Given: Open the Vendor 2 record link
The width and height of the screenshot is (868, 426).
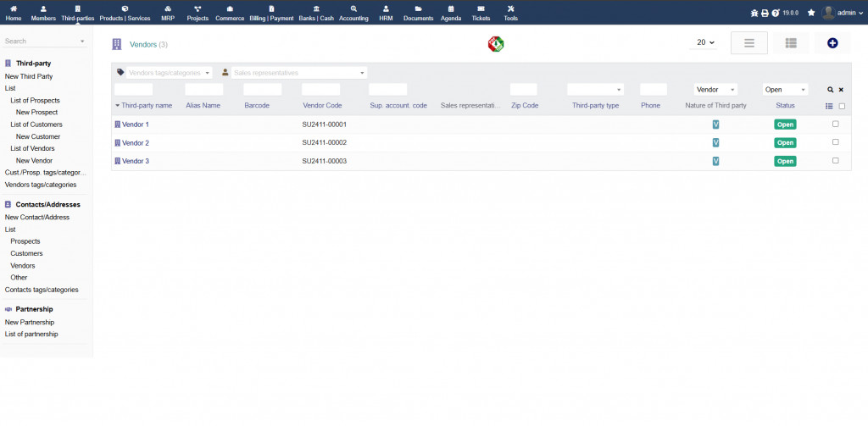Looking at the screenshot, I should 135,143.
